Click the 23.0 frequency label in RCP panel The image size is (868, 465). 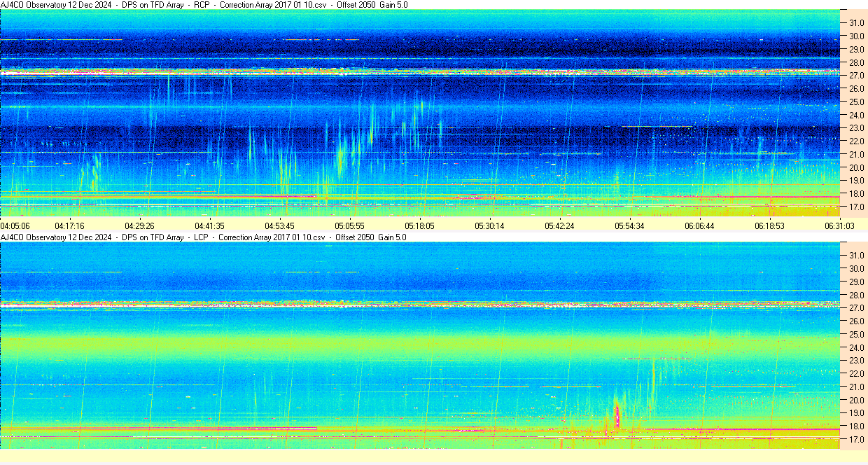click(857, 128)
